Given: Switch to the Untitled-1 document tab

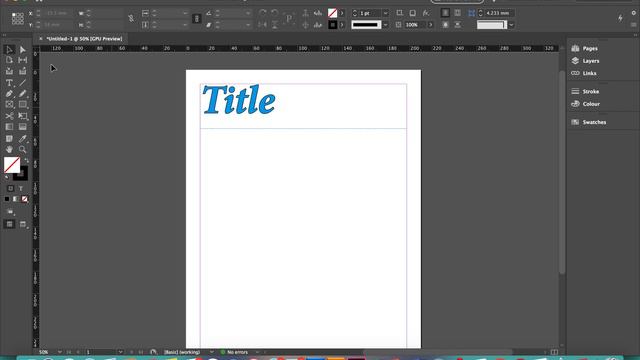Looking at the screenshot, I should [x=84, y=39].
